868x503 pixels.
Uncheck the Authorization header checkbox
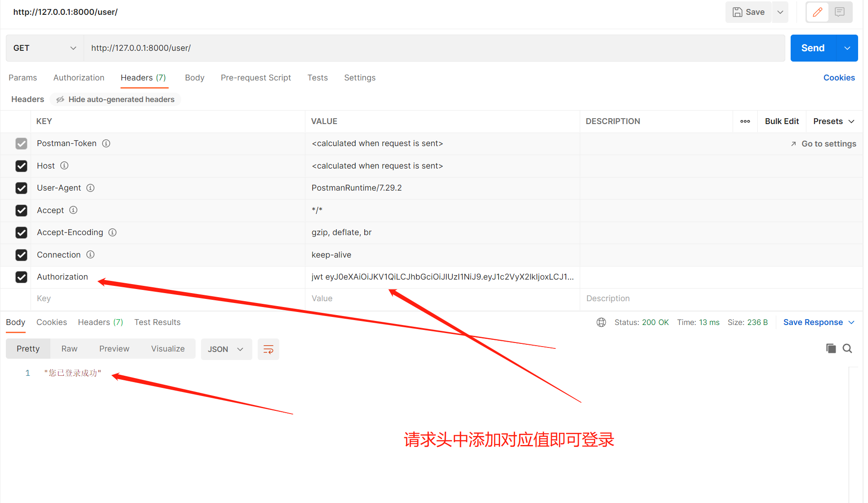point(22,277)
